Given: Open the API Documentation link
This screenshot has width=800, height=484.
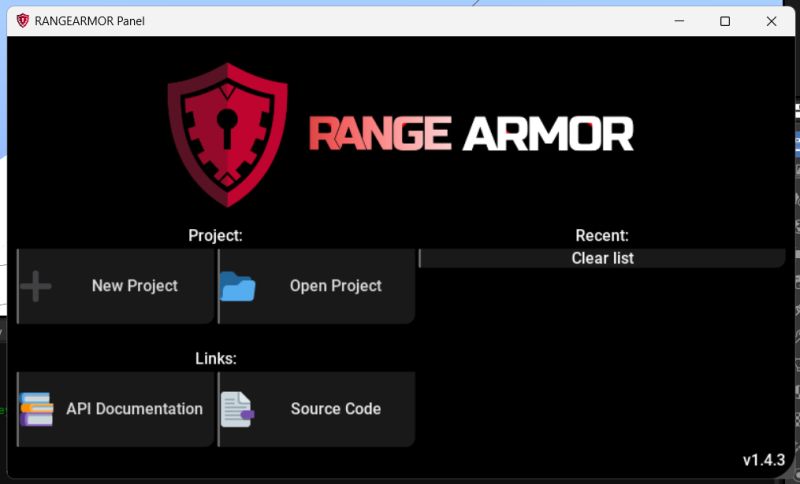Looking at the screenshot, I should pos(116,409).
